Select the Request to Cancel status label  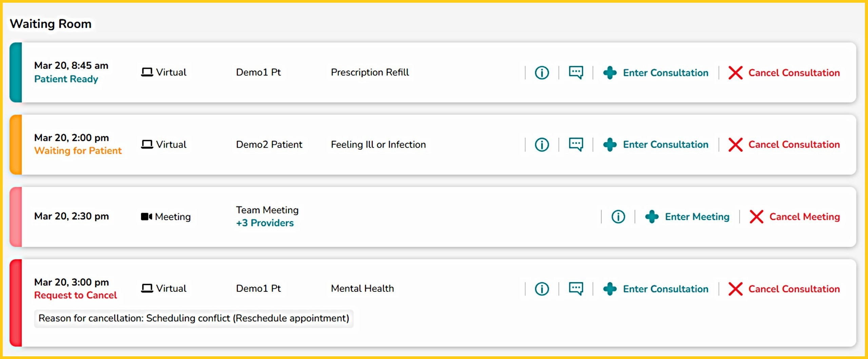point(76,295)
